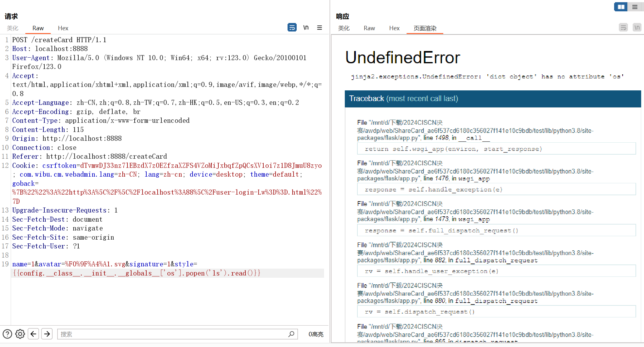Select the response 美化 tab
The width and height of the screenshot is (644, 347).
tap(344, 28)
